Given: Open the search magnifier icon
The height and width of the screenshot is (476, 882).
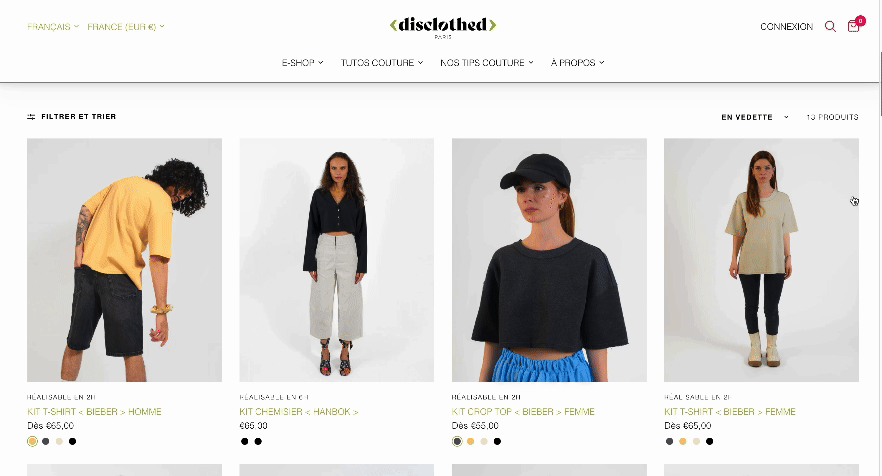Looking at the screenshot, I should tap(830, 26).
